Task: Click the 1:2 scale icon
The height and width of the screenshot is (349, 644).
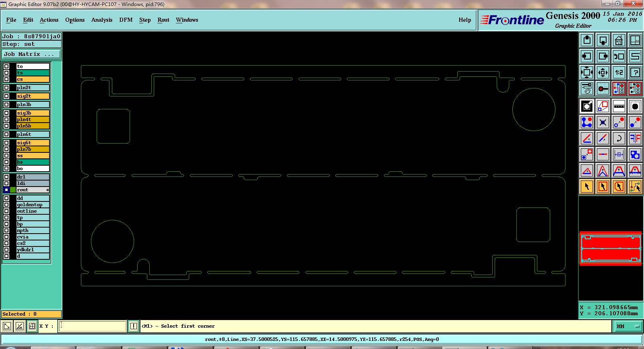Action: 619,72
